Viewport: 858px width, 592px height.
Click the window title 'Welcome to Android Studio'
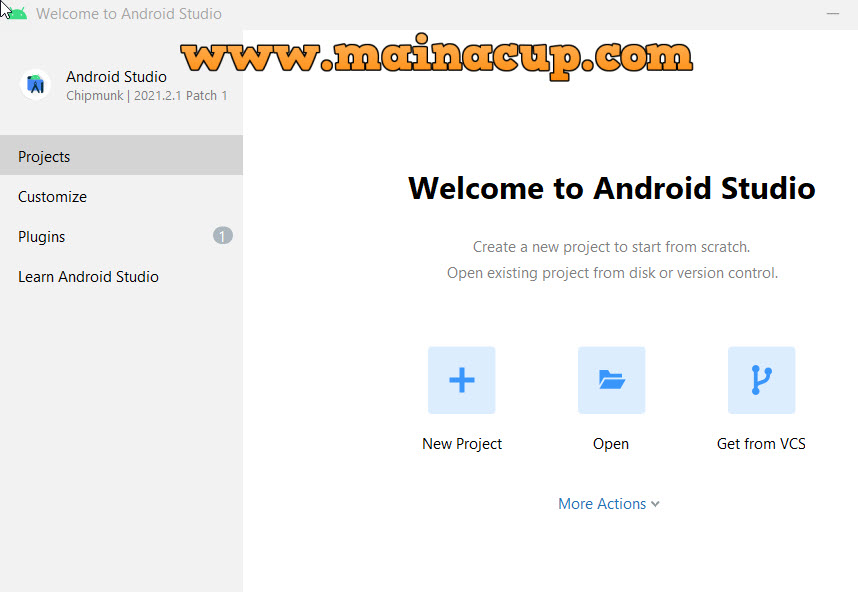tap(129, 13)
